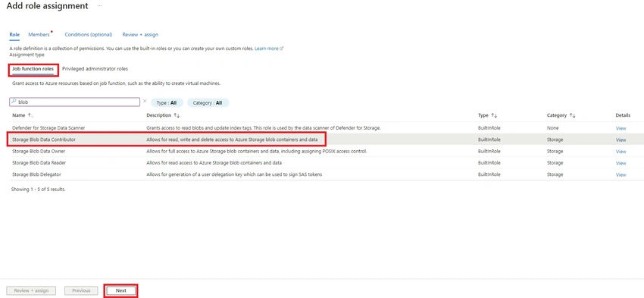Select the Privileged administrator roles tab
This screenshot has height=298, width=644.
(x=95, y=69)
